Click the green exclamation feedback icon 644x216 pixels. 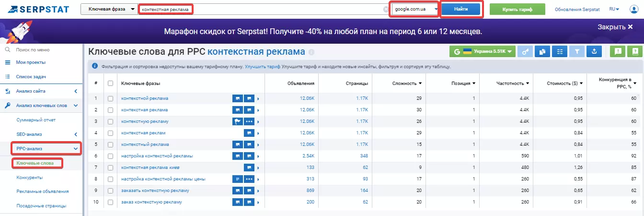[618, 51]
